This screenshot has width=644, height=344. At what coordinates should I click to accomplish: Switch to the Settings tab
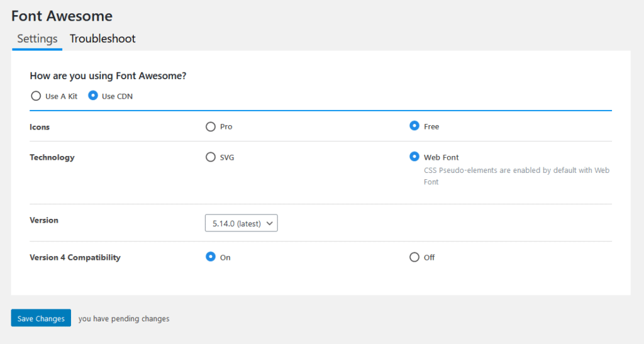point(37,39)
